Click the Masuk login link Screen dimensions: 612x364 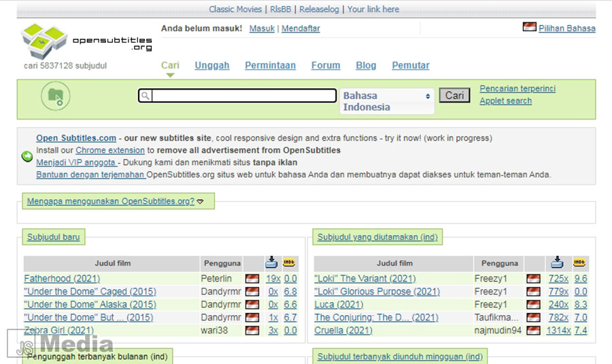coord(262,29)
